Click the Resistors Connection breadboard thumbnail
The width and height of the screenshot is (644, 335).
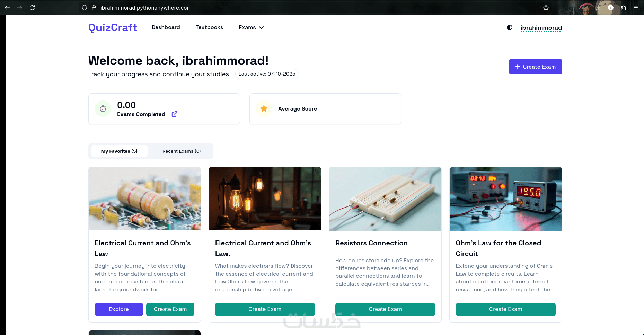pos(385,199)
